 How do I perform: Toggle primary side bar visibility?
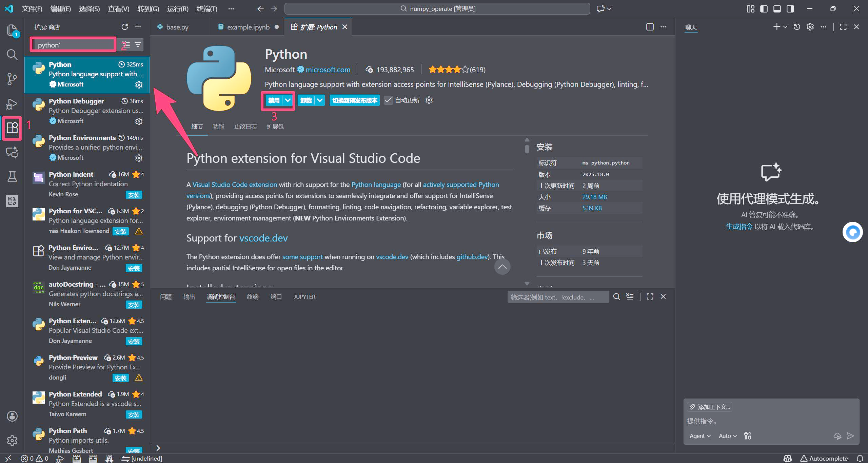click(x=764, y=9)
